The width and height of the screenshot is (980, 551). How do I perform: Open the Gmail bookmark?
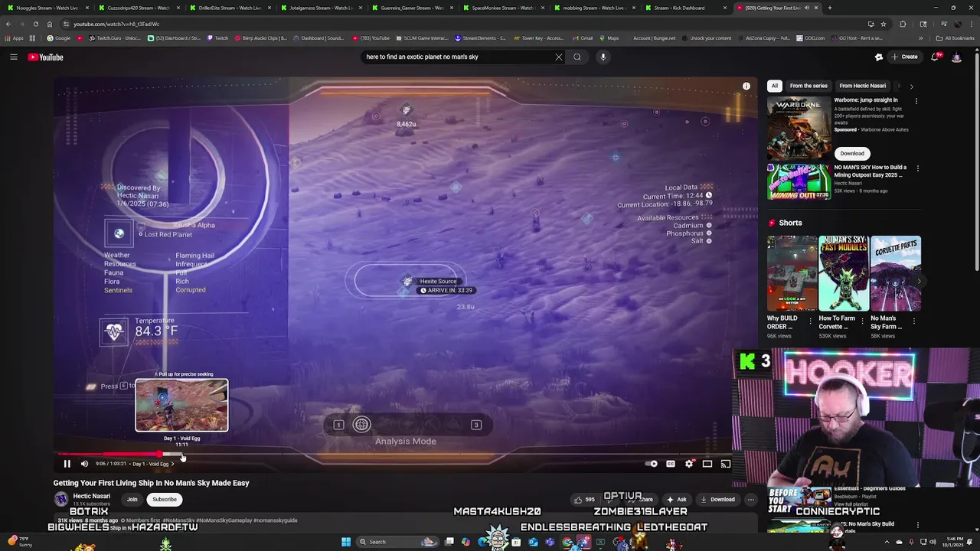pos(582,38)
